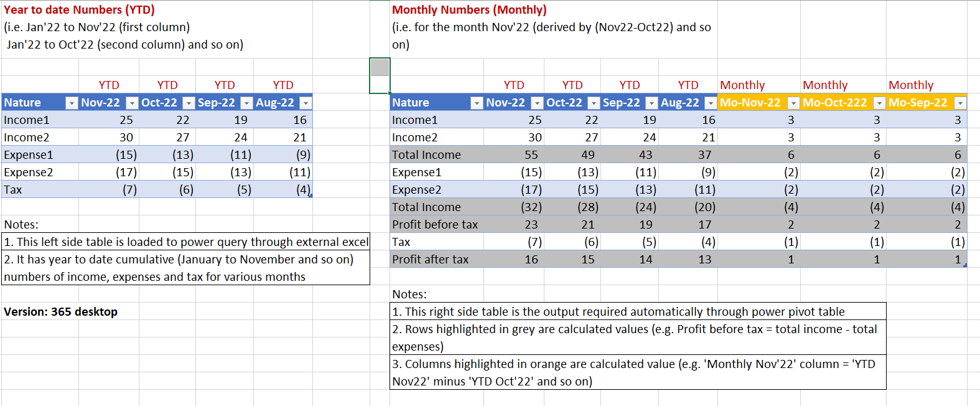Screen dimensions: 980x406
Task: Select 'Expense2' row label in left table
Action: click(x=28, y=172)
